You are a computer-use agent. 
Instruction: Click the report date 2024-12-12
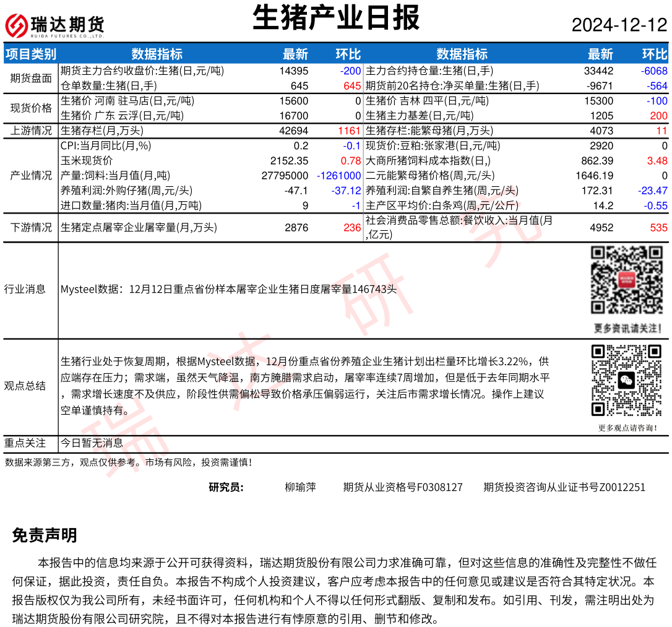(619, 25)
